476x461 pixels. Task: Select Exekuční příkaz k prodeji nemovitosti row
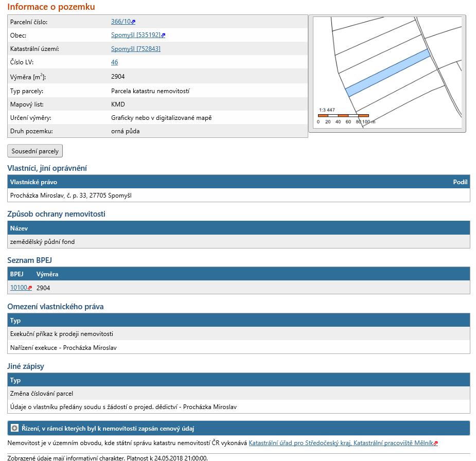pyautogui.click(x=239, y=334)
